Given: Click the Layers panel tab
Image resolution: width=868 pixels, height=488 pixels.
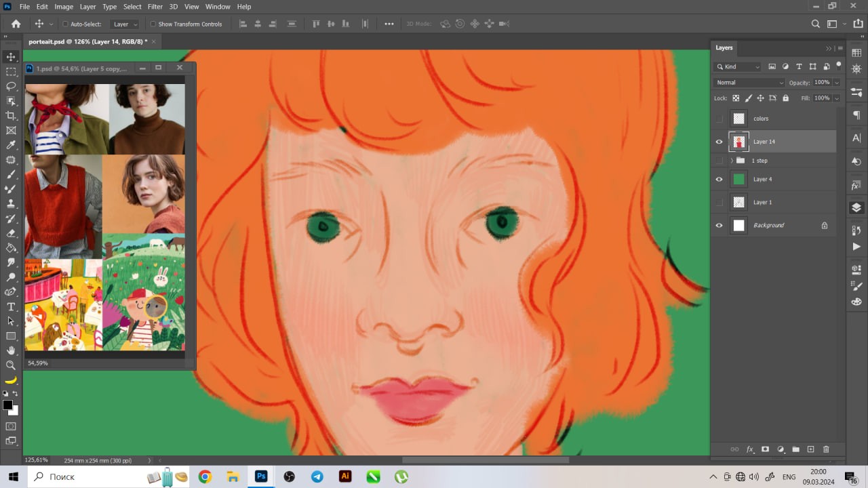Looking at the screenshot, I should (x=724, y=47).
